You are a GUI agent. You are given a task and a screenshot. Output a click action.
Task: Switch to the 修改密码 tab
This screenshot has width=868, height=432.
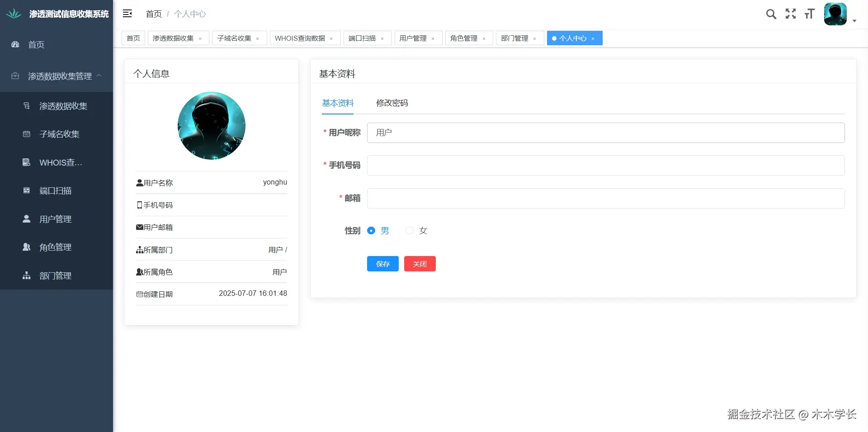392,103
